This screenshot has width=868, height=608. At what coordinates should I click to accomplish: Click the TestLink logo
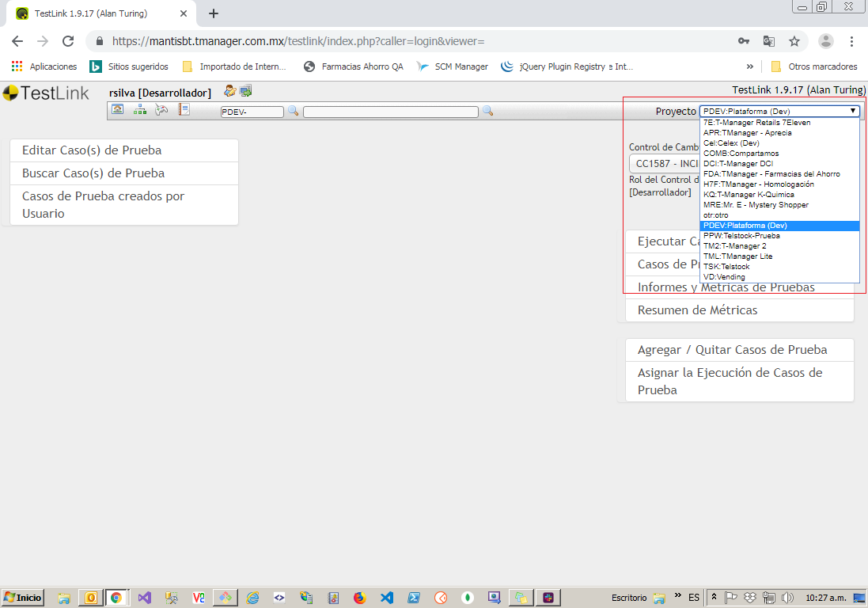point(45,93)
